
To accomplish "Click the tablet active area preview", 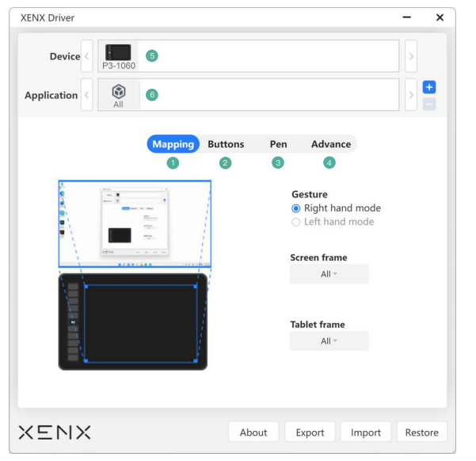I will coord(141,323).
